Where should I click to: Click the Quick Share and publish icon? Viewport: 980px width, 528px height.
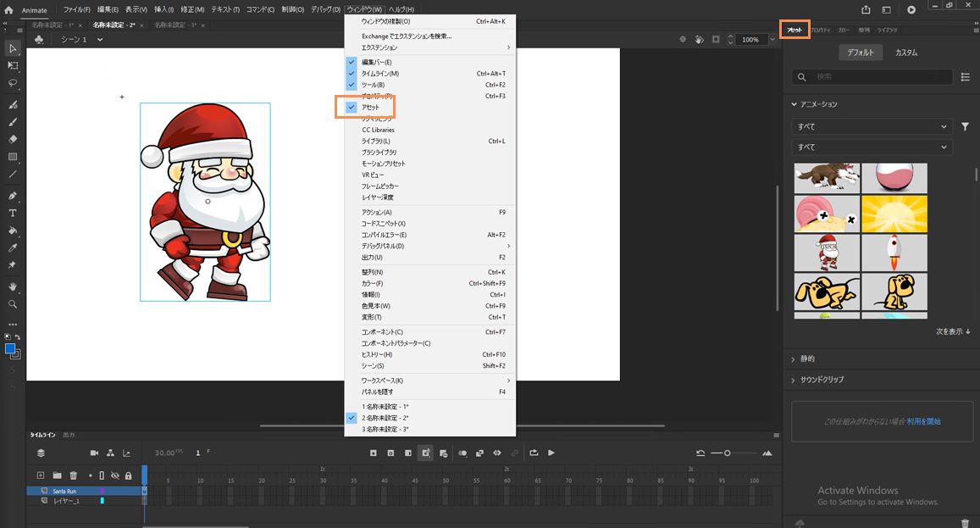(x=866, y=9)
